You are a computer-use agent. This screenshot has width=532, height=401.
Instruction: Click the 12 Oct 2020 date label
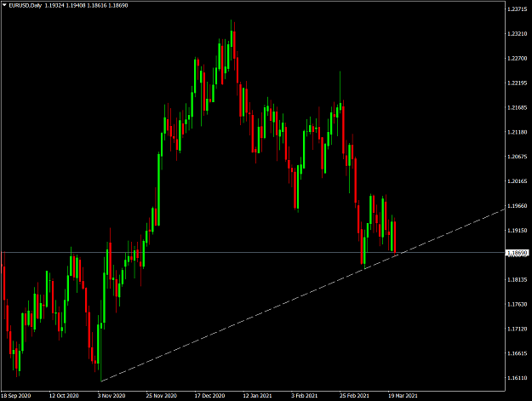[64, 396]
